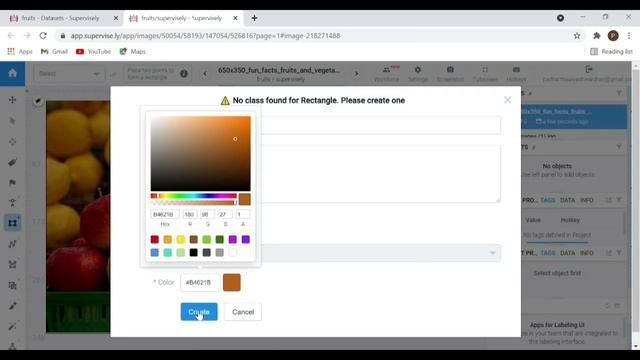Open the YouTube bookmark
Screen dimensions: 640x360
pos(93,51)
